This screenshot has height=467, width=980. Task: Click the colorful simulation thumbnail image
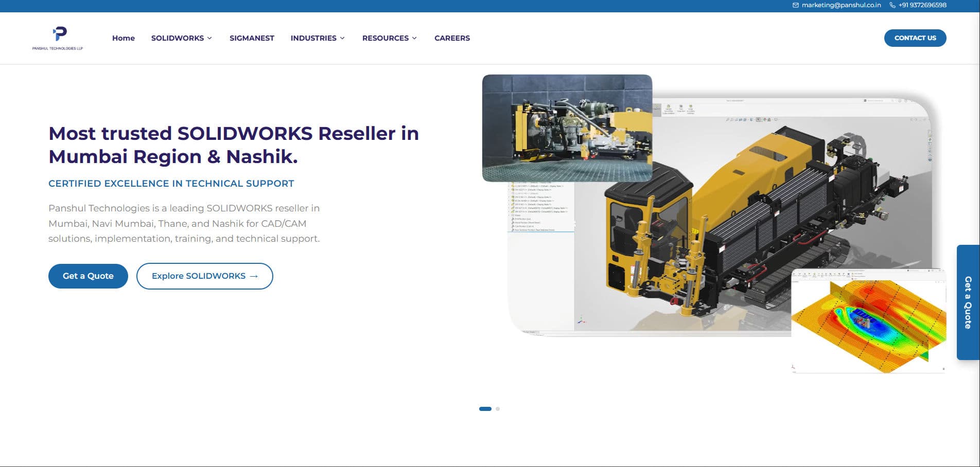point(868,320)
